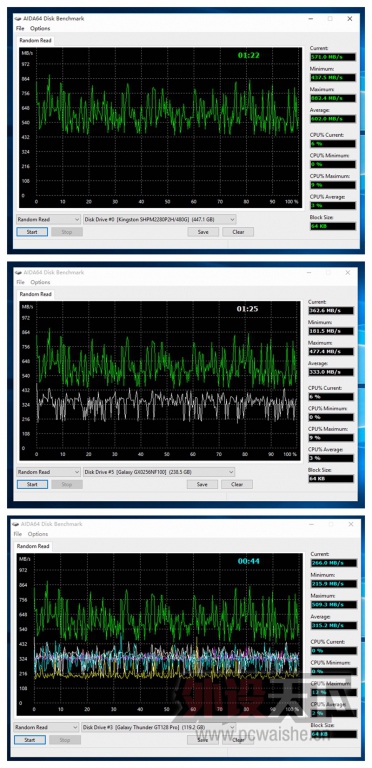Image resolution: width=372 pixels, height=768 pixels.
Task: Click the 602.0 MB/s Average value field
Action: (x=333, y=119)
